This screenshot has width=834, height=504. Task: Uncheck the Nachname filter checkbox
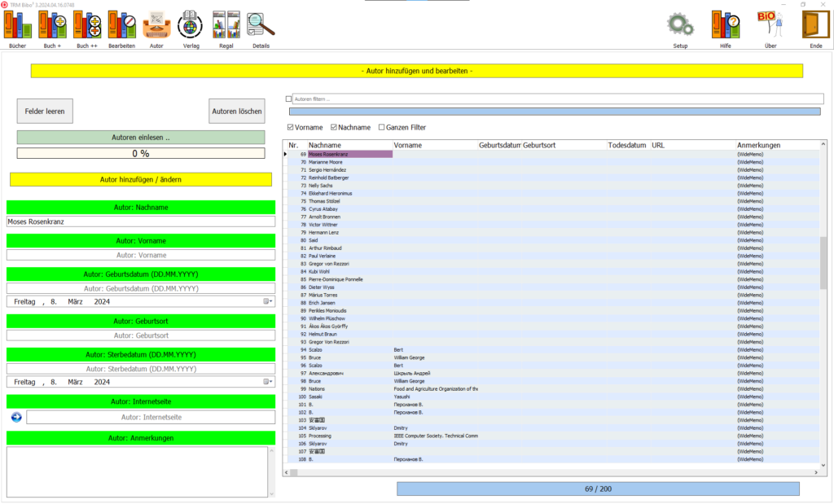point(334,127)
